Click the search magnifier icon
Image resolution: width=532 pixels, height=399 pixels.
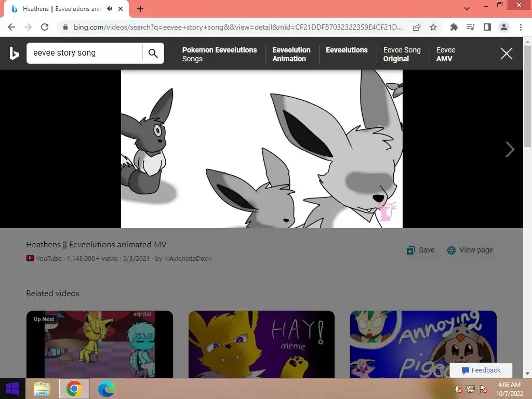pyautogui.click(x=153, y=54)
